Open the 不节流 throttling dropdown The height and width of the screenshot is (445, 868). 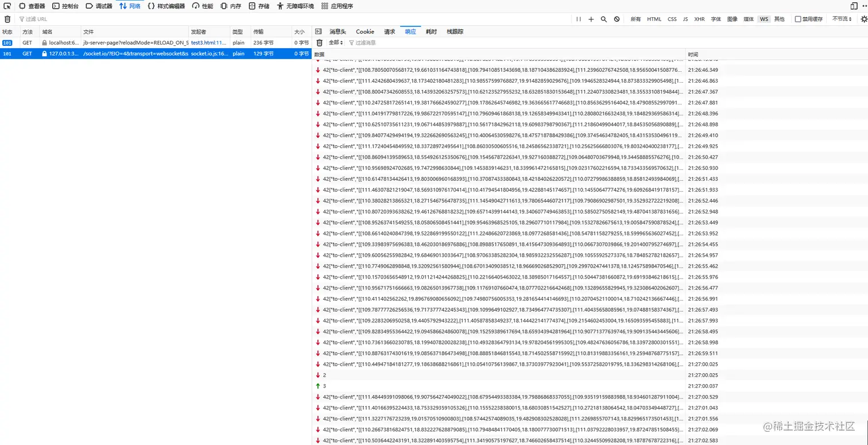[842, 19]
